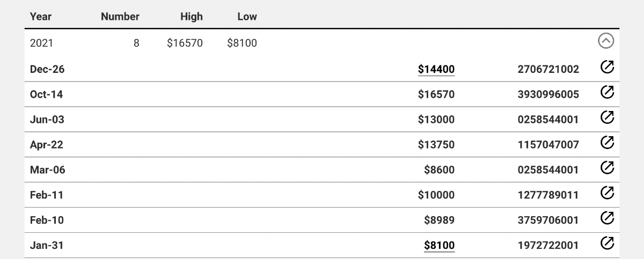Open external link icon for Dec-26 row
The image size is (644, 259).
(x=607, y=67)
